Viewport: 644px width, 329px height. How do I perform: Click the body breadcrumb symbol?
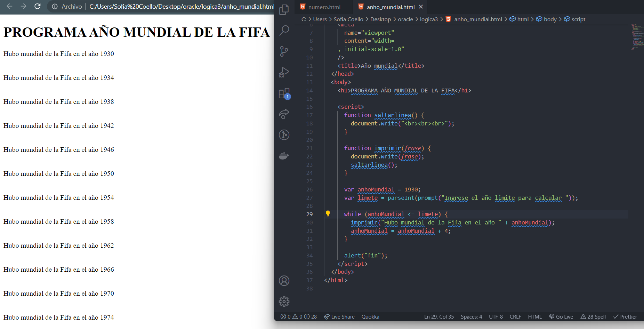tap(546, 19)
